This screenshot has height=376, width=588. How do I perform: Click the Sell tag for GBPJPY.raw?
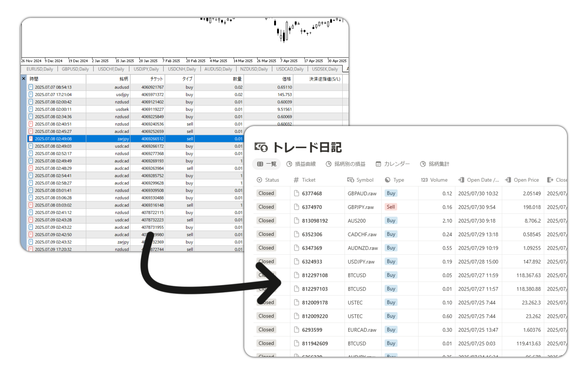click(391, 207)
